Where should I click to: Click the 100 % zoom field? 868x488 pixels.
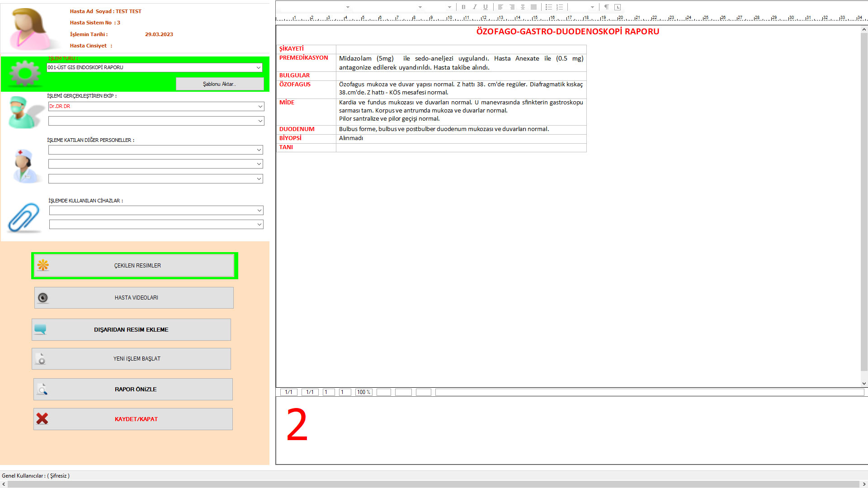[363, 392]
